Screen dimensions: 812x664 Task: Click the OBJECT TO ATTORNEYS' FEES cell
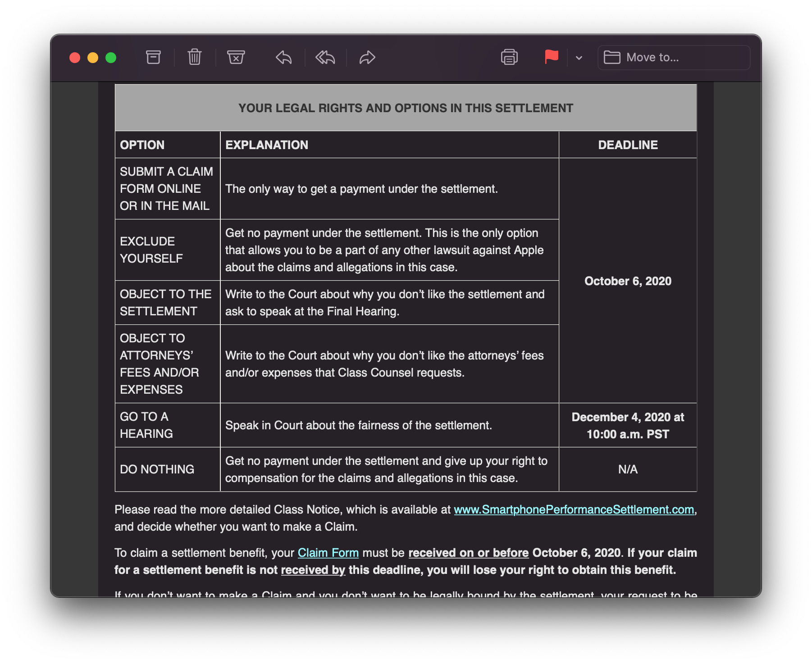point(167,364)
